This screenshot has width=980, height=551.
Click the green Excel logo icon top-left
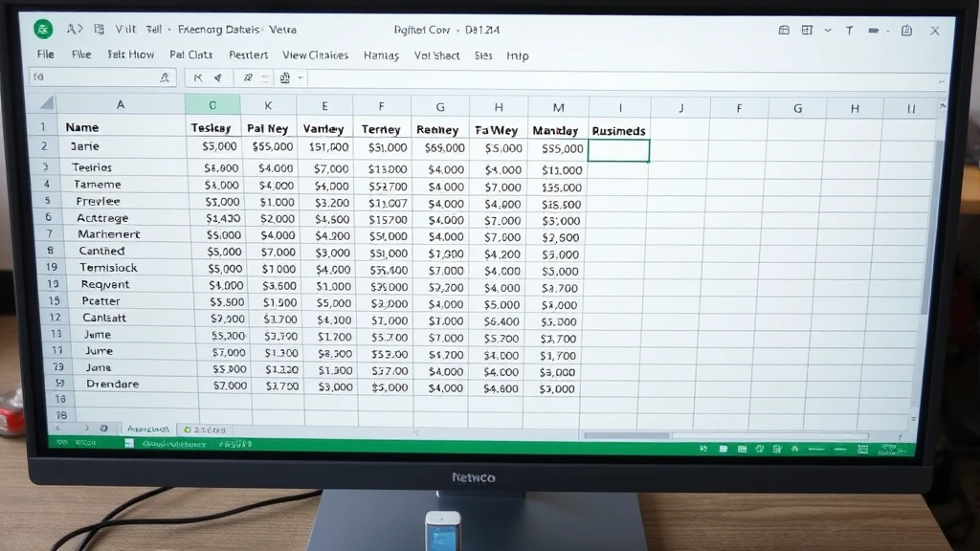(x=43, y=29)
